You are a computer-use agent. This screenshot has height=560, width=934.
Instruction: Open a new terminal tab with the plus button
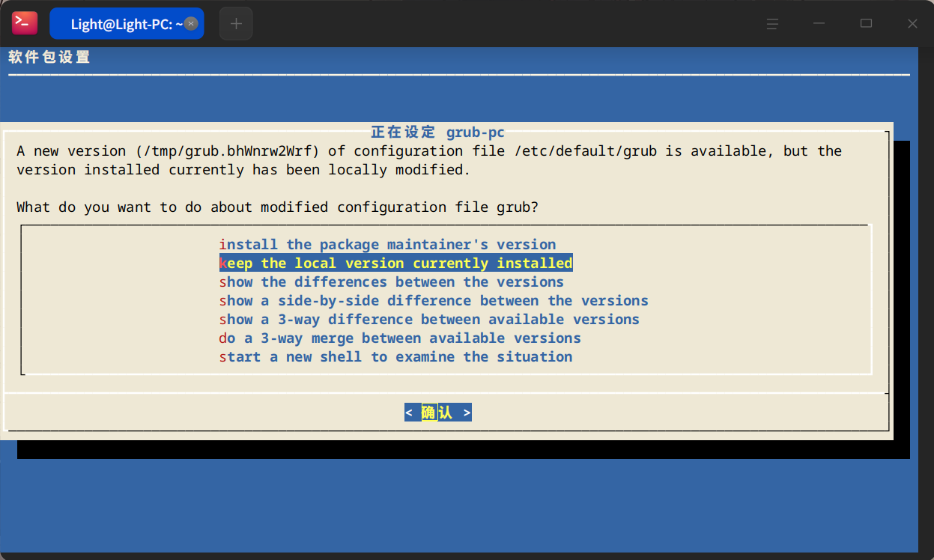236,23
